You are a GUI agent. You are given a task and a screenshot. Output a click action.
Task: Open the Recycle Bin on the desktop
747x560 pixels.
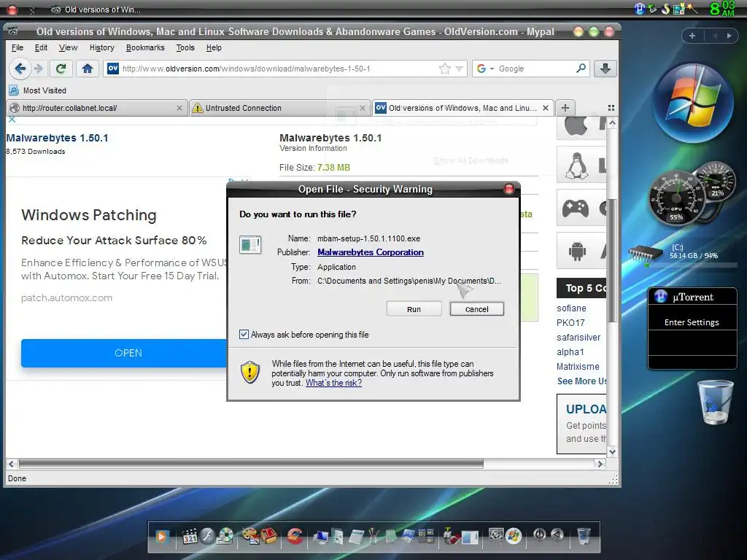(715, 402)
